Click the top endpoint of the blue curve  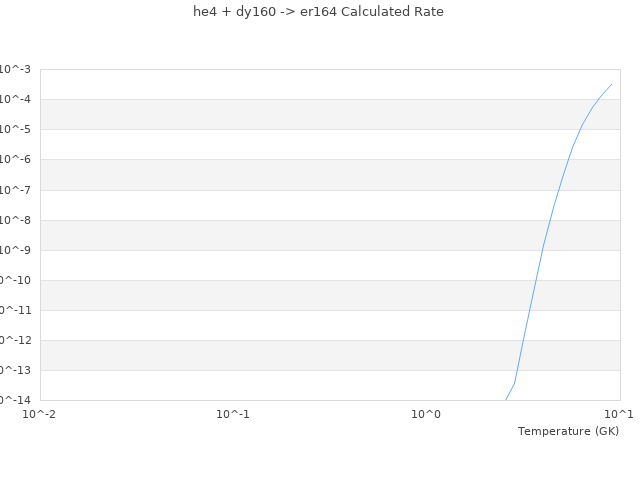611,84
